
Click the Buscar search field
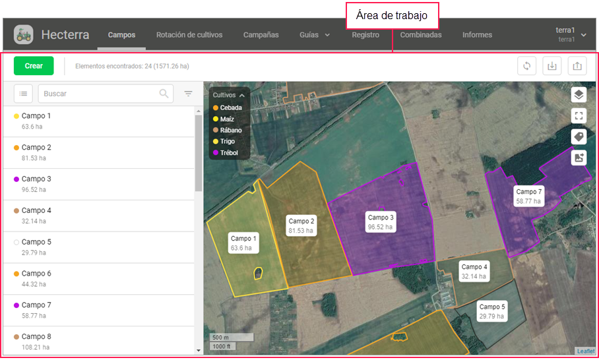(99, 94)
